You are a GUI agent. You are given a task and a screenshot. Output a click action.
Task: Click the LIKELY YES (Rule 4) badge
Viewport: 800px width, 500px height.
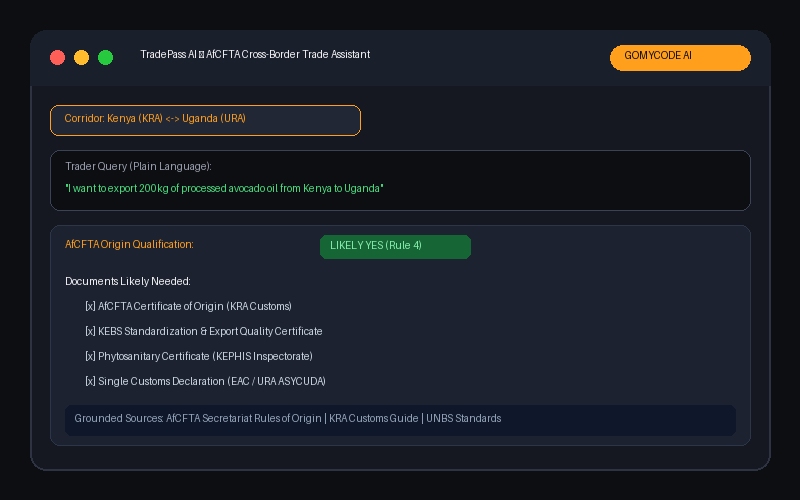click(x=395, y=246)
